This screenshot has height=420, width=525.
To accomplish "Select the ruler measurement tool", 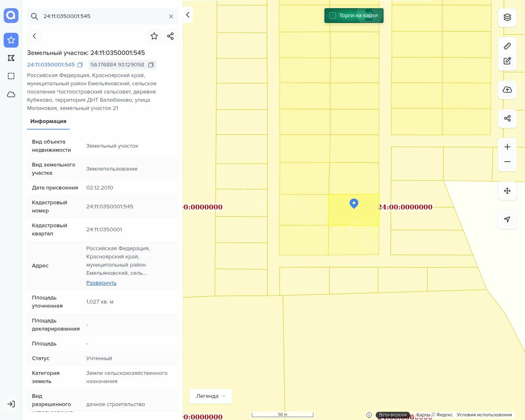I will pos(507,46).
